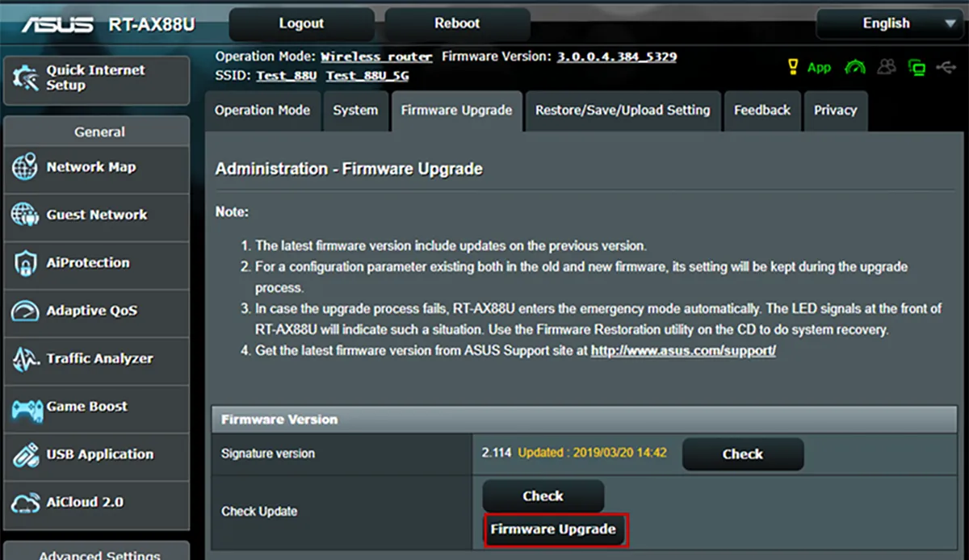Click the Updated : 2019/03/20 14:42 text
This screenshot has width=969, height=560.
pos(593,453)
